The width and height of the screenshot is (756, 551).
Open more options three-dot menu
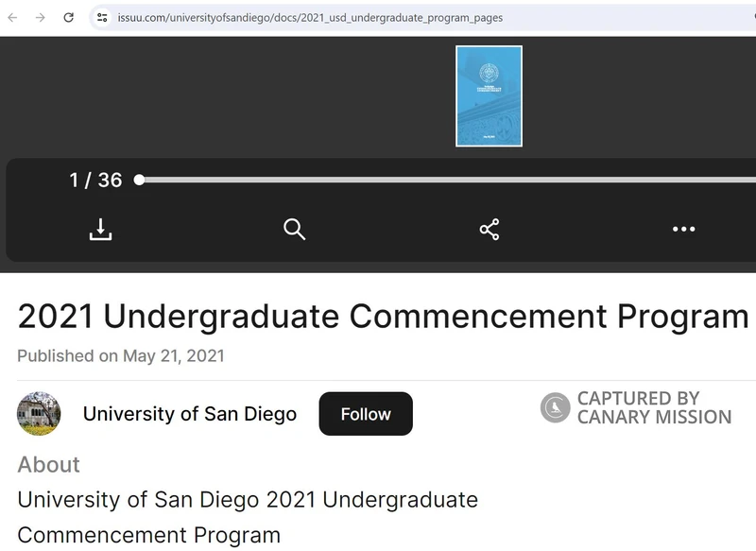click(683, 229)
